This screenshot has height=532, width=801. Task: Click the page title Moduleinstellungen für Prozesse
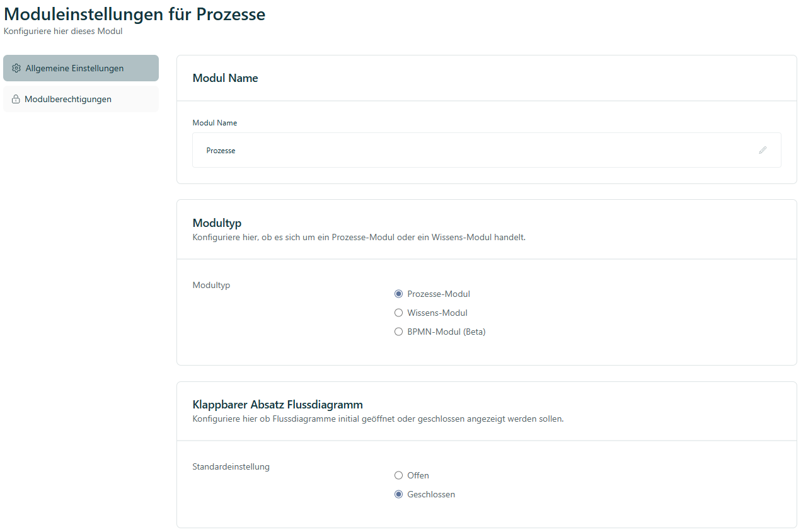click(134, 14)
